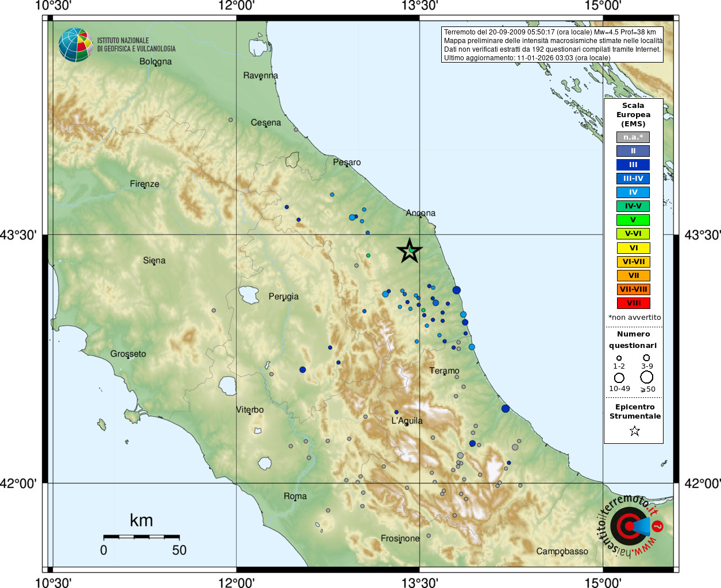
Task: Click the Pesaro city label
Action: coord(347,163)
